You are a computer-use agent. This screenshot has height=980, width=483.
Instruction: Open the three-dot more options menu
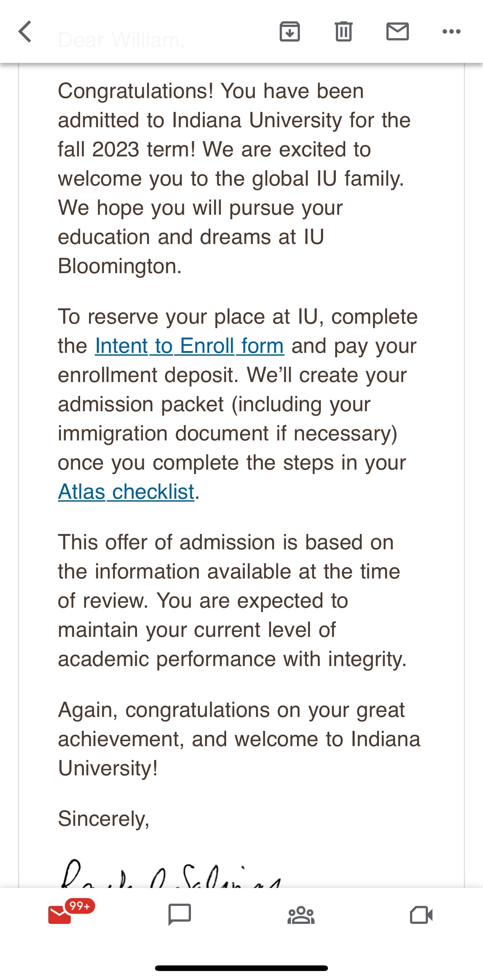coord(452,31)
